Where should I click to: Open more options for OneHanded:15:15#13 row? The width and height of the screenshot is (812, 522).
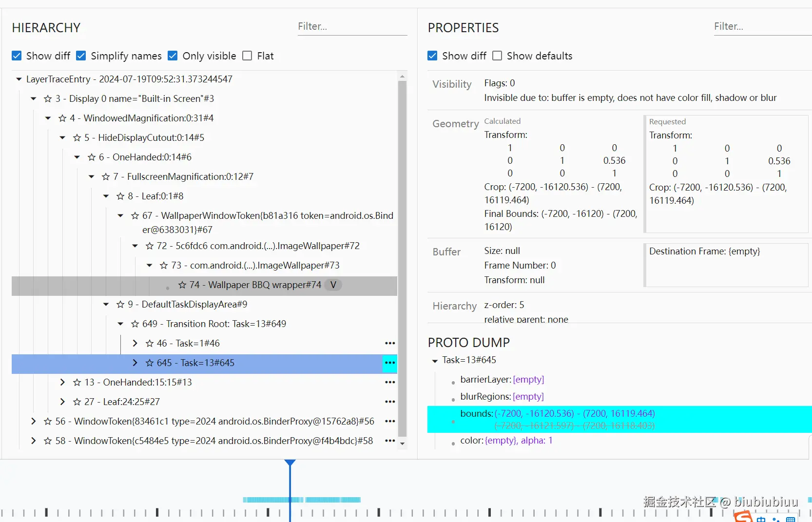pyautogui.click(x=390, y=382)
